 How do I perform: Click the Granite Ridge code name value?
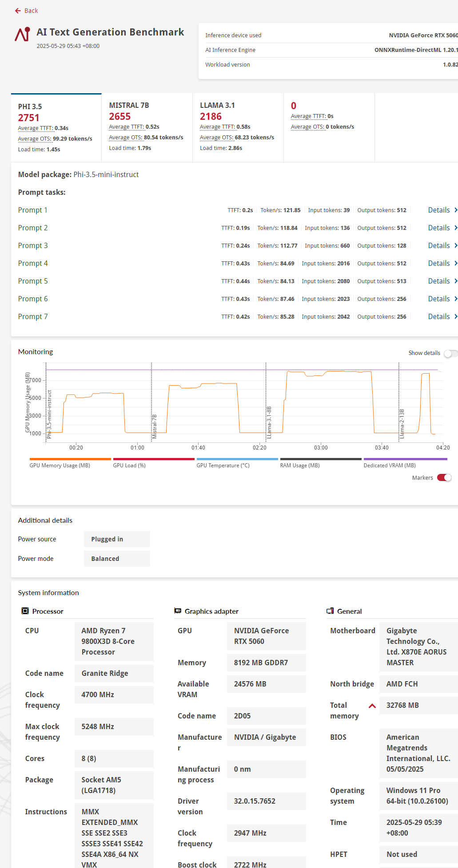[114, 673]
